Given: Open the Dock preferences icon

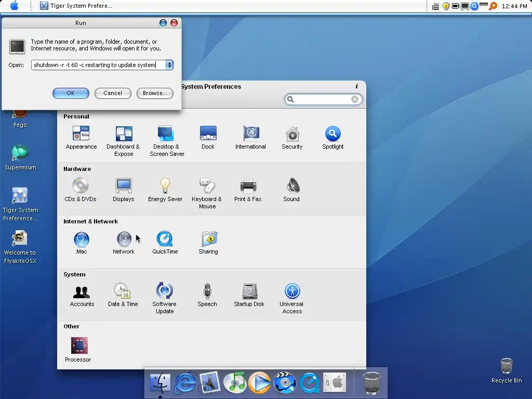Looking at the screenshot, I should click(x=208, y=137).
